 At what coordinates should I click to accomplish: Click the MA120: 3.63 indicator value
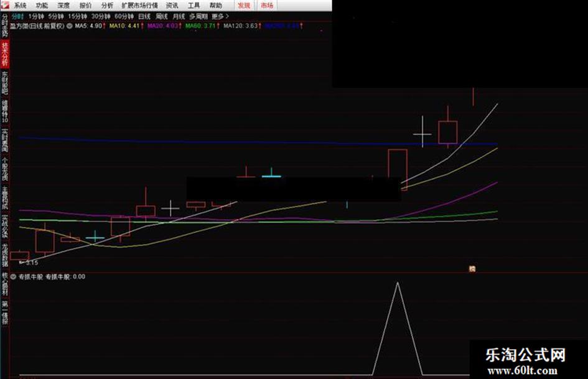coord(241,26)
